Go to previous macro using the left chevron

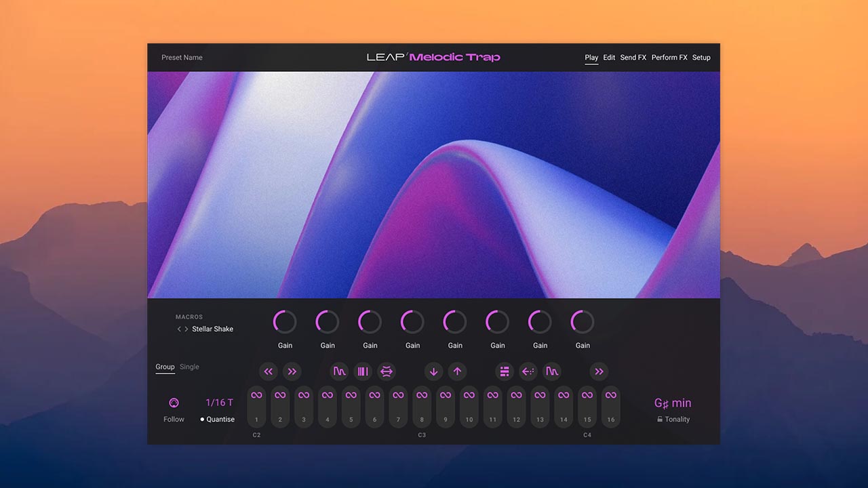[x=178, y=329]
